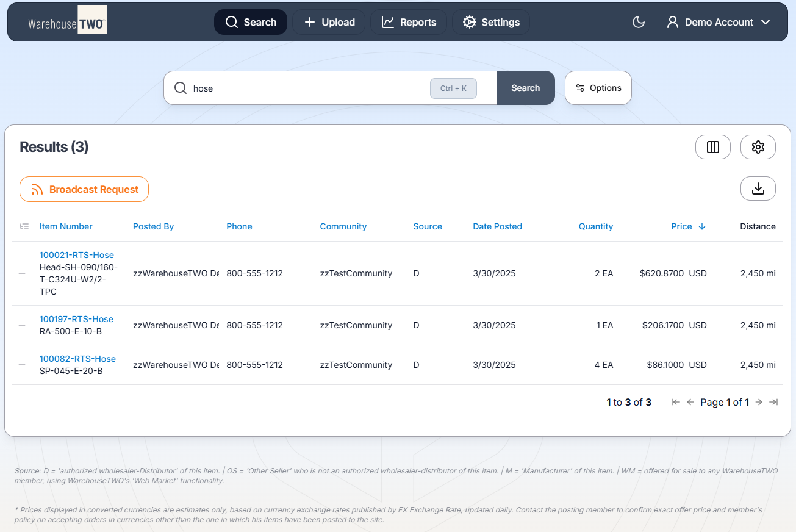Open the Upload tab
Screen dimensions: 796x532
click(x=329, y=22)
